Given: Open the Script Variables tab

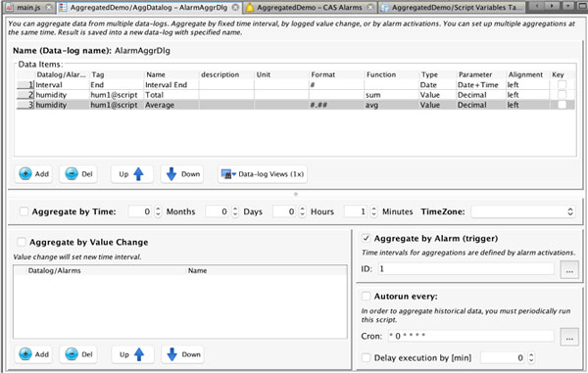Looking at the screenshot, I should [x=452, y=7].
